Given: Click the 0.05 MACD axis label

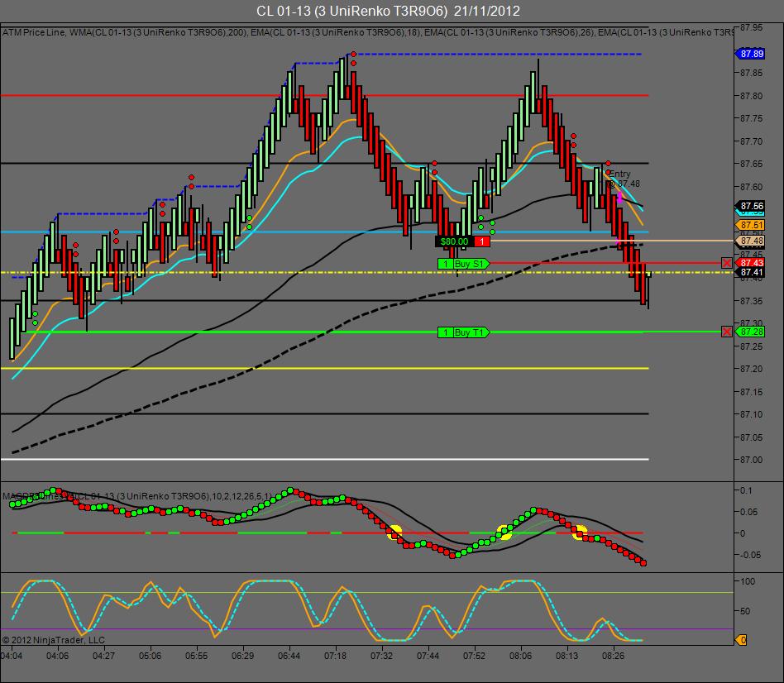Looking at the screenshot, I should coord(748,512).
